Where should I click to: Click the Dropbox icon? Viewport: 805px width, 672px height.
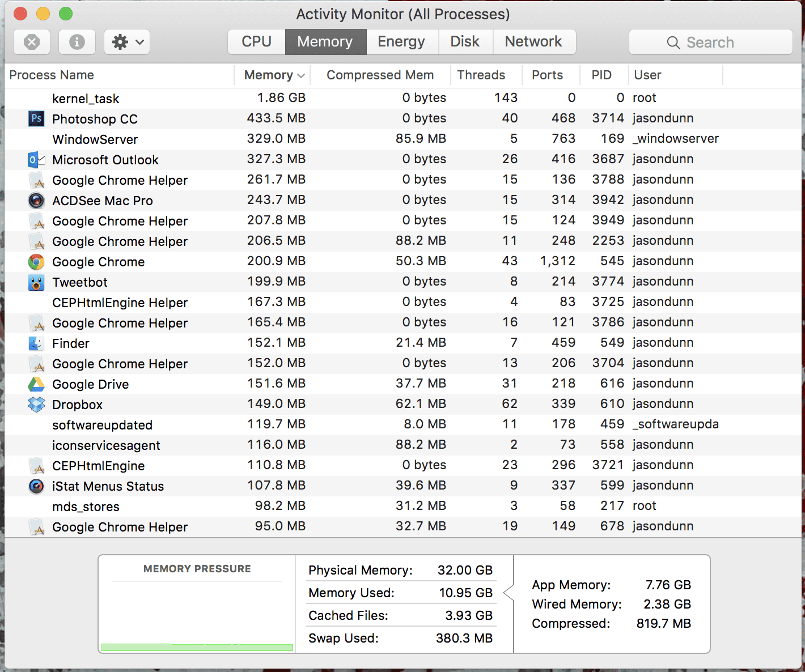[x=36, y=405]
